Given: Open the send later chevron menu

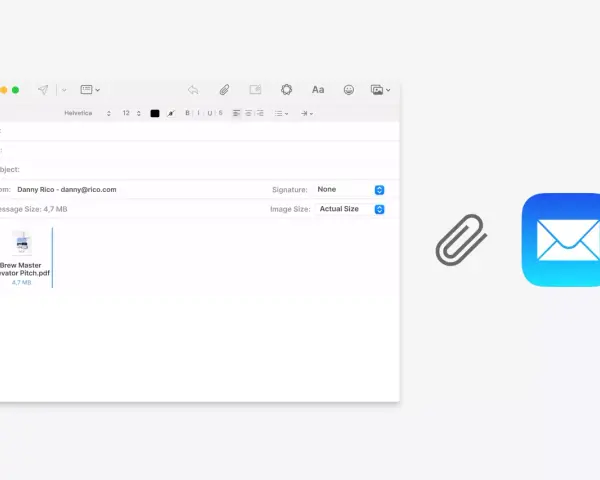Looking at the screenshot, I should [x=64, y=90].
